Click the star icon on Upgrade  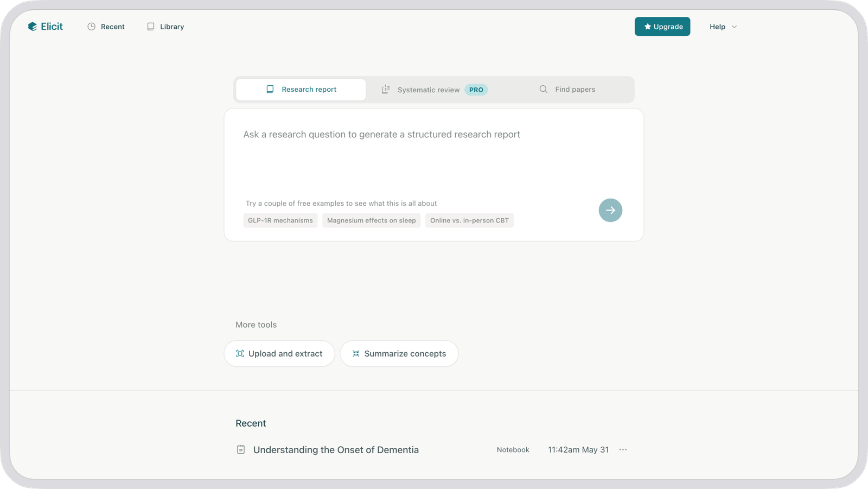click(647, 27)
